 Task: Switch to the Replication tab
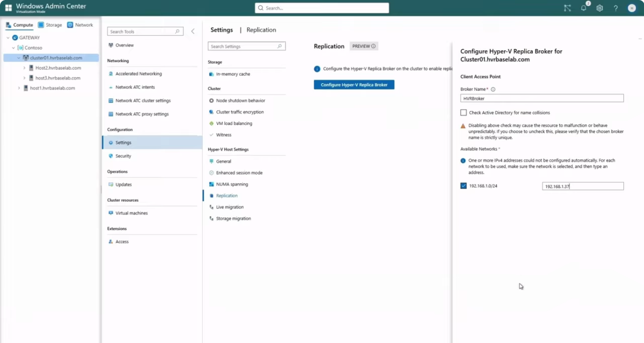point(261,30)
